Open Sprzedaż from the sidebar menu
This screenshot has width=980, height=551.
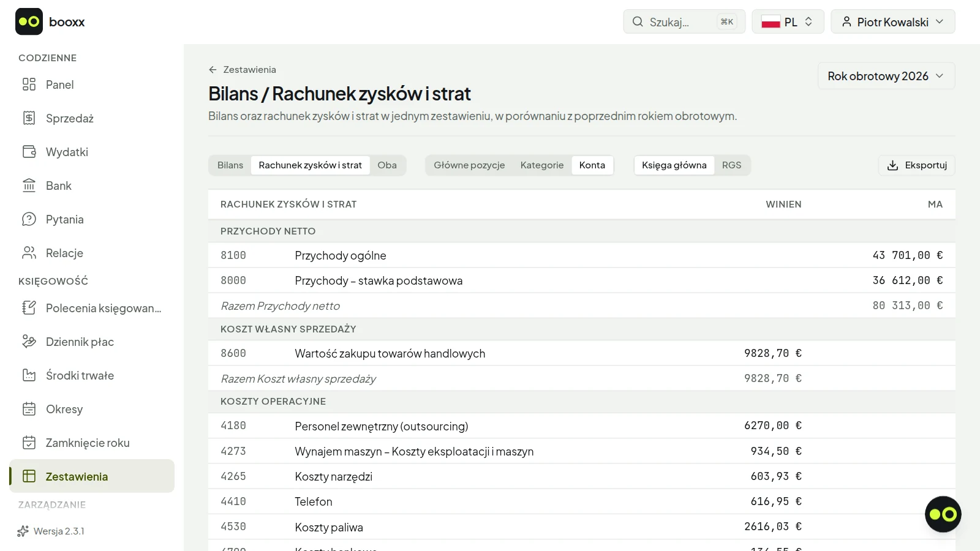pyautogui.click(x=92, y=118)
